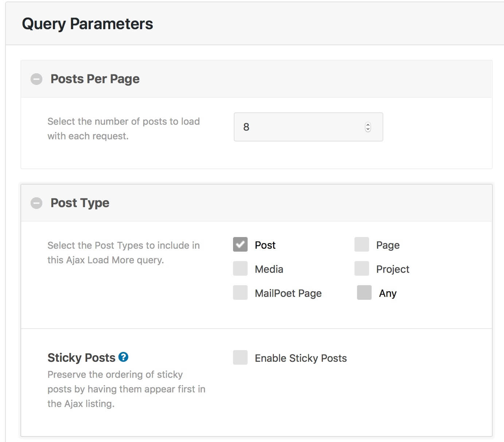Viewport: 504px width, 442px height.
Task: Click 'Preserve the ordering of sticky' description
Action: 127,389
